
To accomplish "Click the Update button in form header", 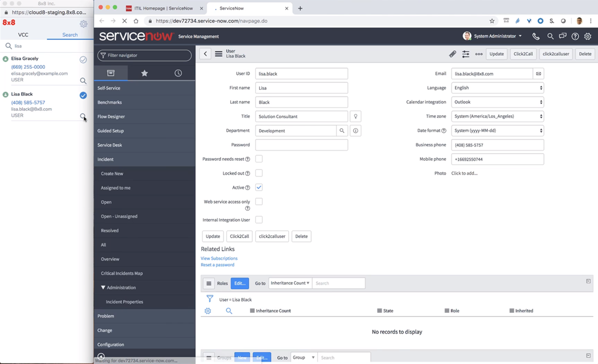I will pyautogui.click(x=496, y=54).
